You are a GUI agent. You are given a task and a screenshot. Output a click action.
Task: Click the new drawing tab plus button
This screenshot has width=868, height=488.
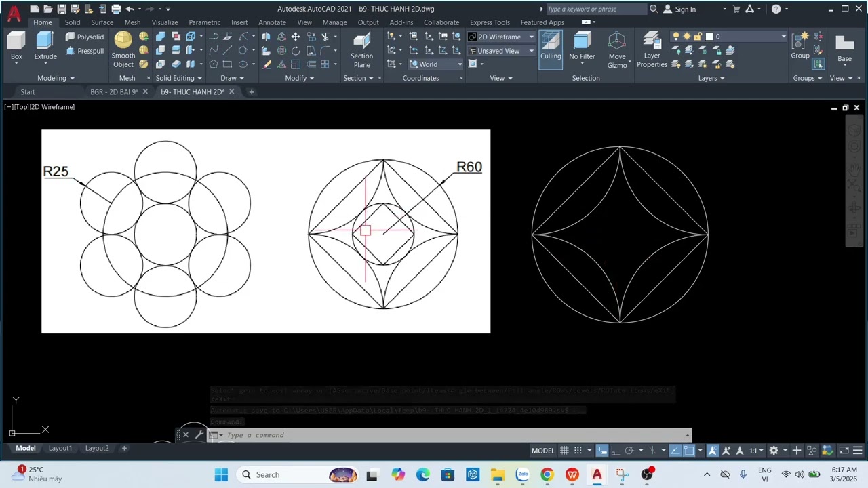click(x=251, y=91)
